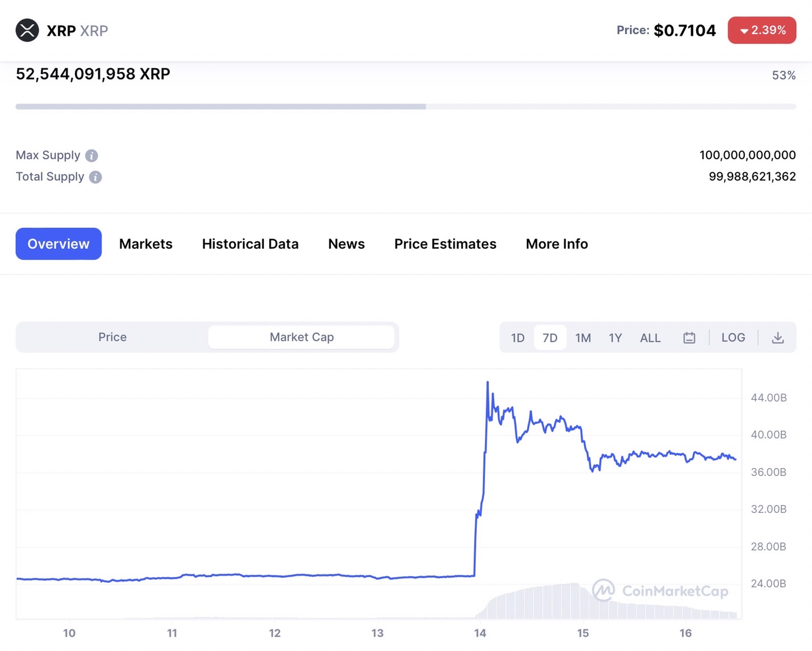Image resolution: width=812 pixels, height=651 pixels.
Task: Select the 1M time range
Action: point(583,338)
